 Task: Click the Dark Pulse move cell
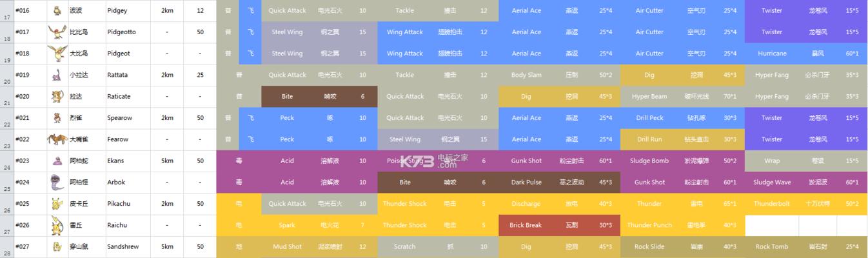[526, 183]
